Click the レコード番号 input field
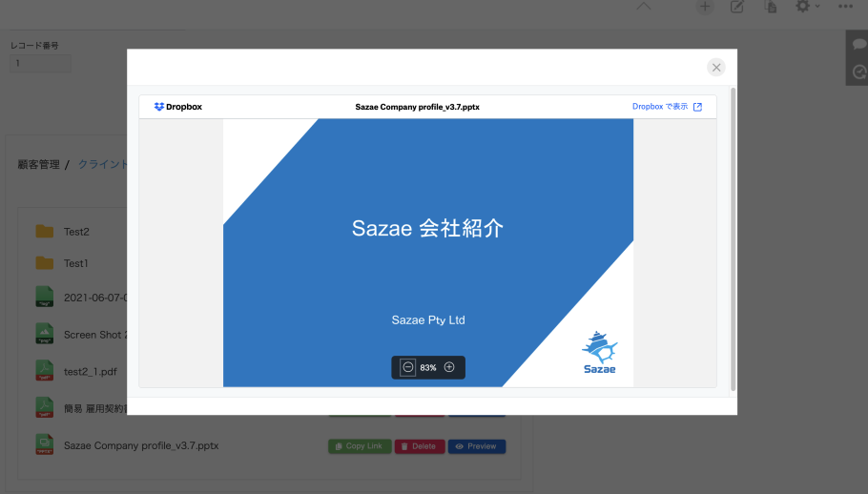The height and width of the screenshot is (494, 868). pyautogui.click(x=40, y=63)
